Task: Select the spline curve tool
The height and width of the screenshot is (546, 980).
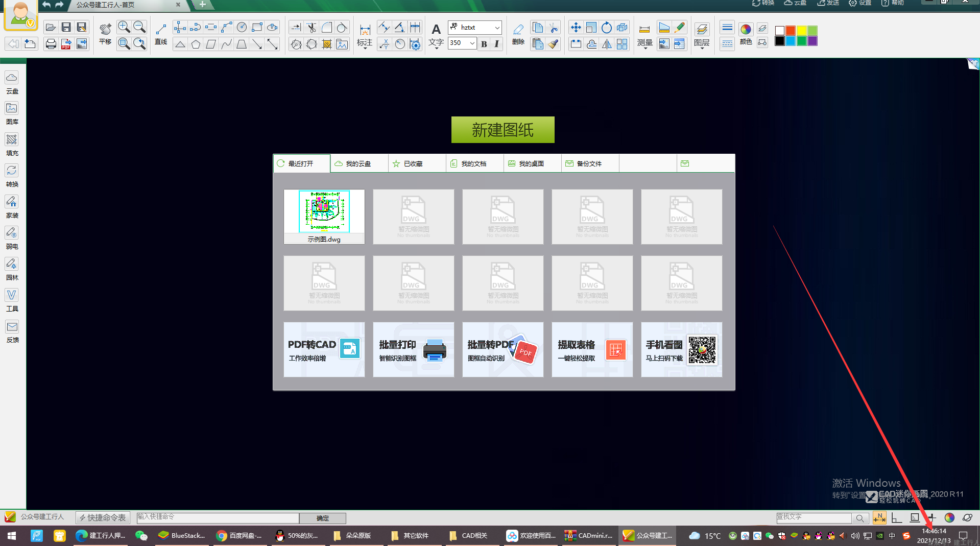Action: 226,44
